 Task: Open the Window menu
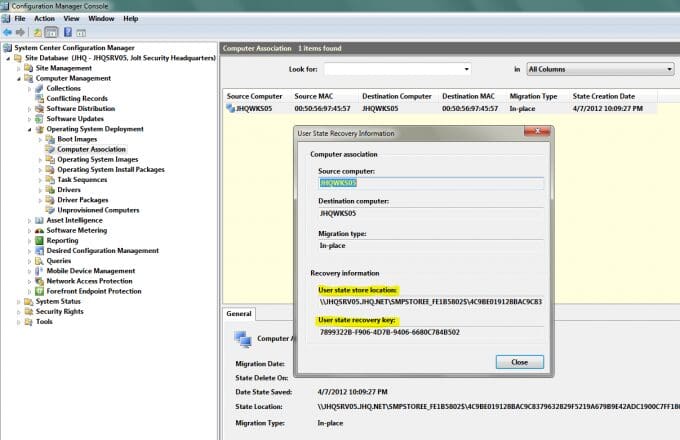[101, 19]
